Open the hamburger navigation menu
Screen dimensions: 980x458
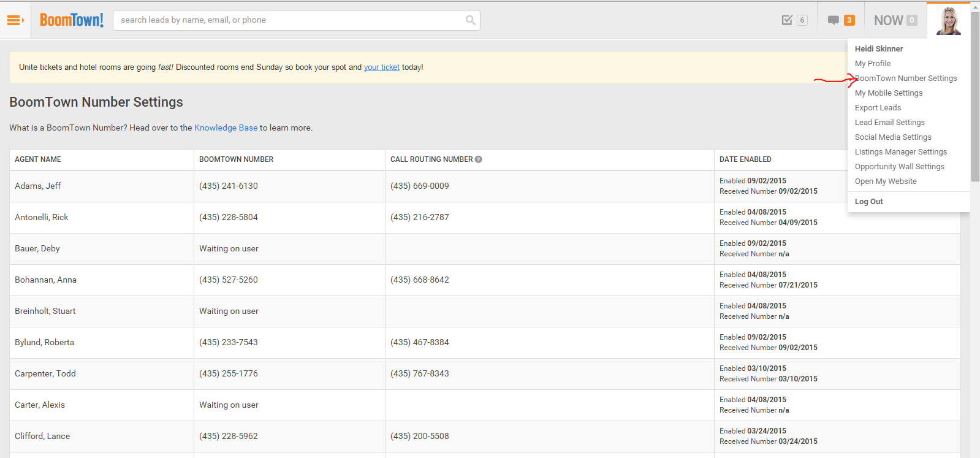(x=15, y=20)
